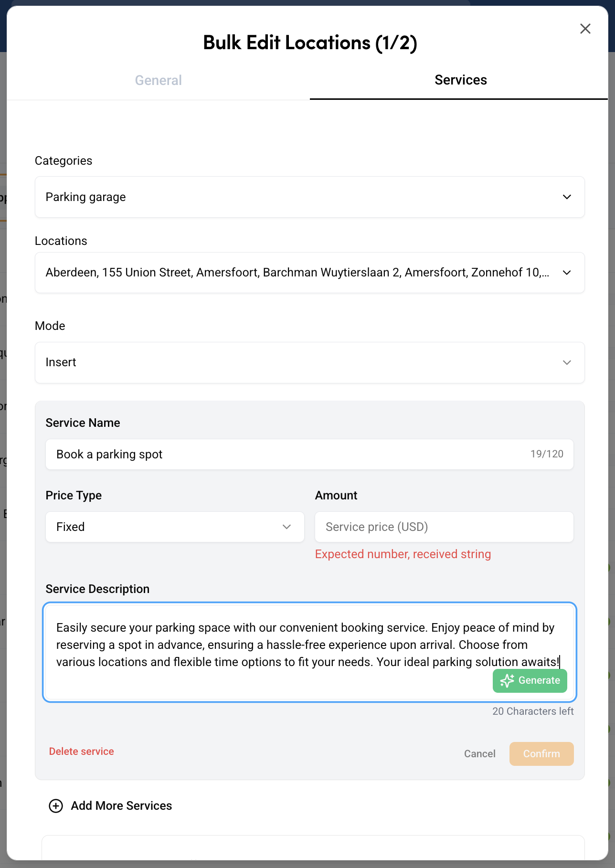
Task: Click the Price Type label
Action: point(74,495)
